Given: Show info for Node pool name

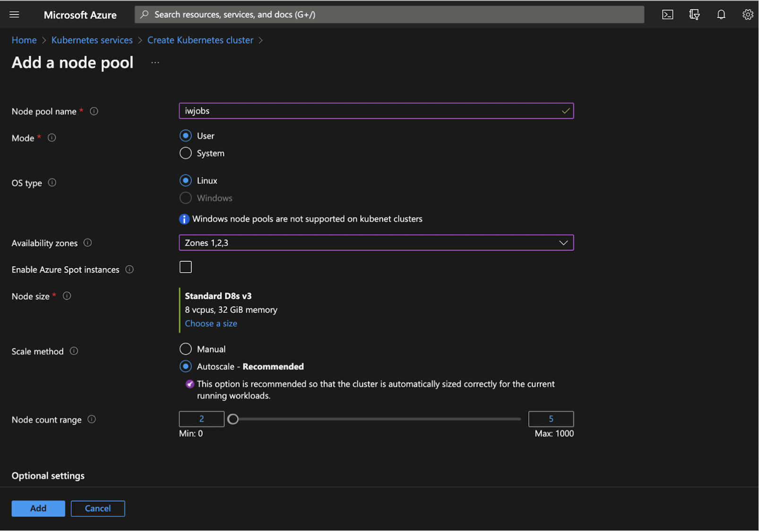Looking at the screenshot, I should click(x=94, y=112).
